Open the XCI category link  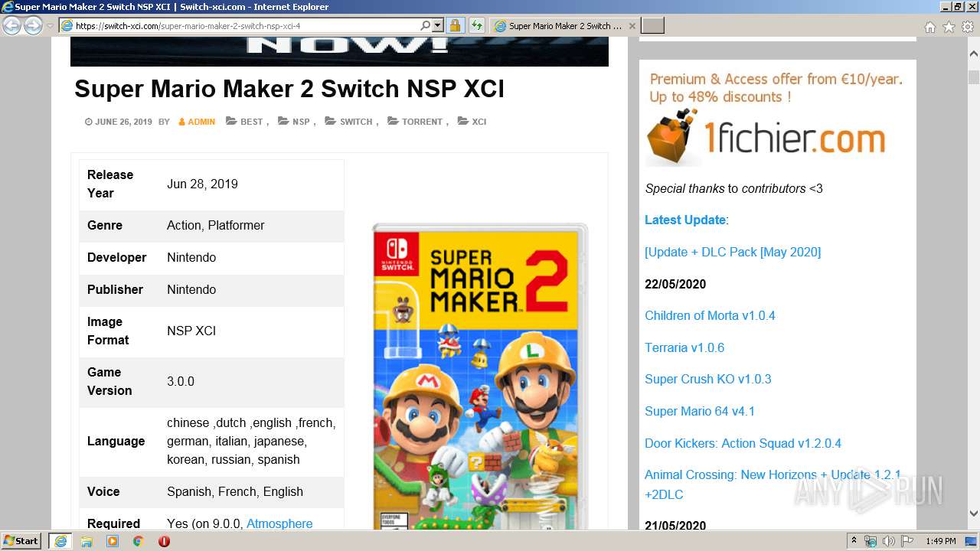(479, 122)
